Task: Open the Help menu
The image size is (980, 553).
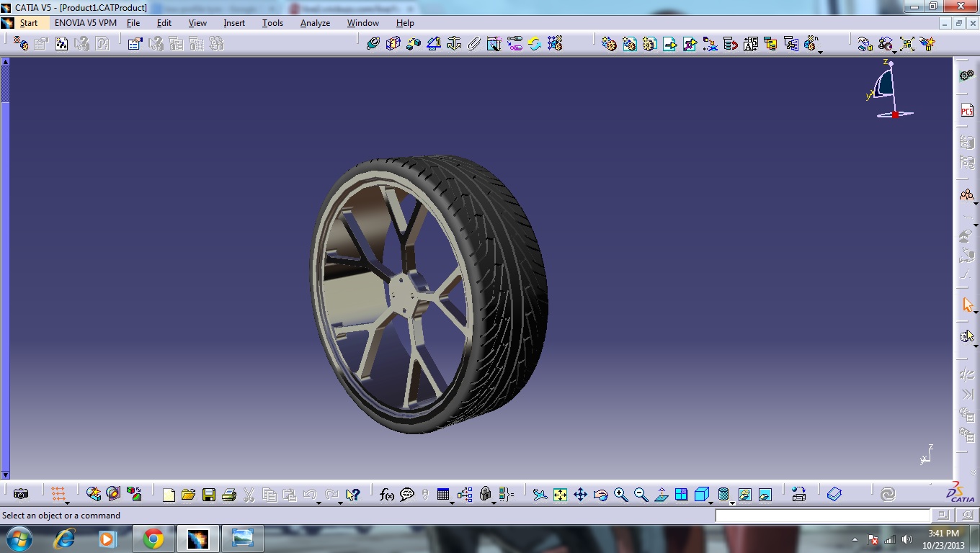Action: (405, 23)
